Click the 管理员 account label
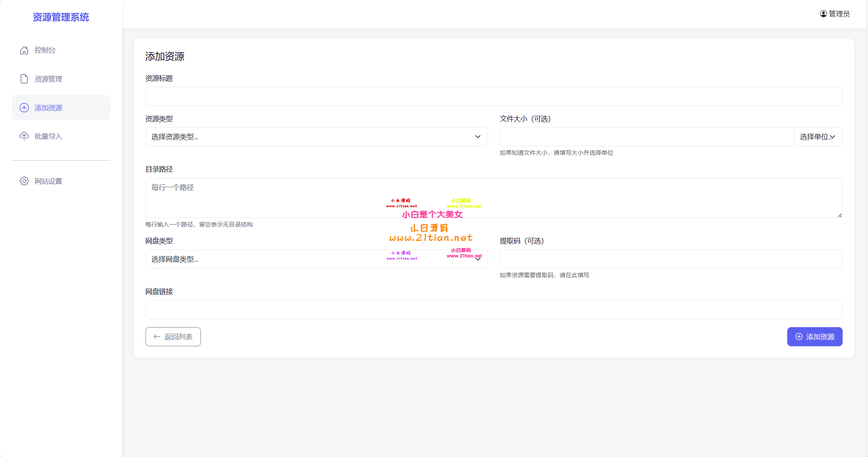 click(x=839, y=14)
